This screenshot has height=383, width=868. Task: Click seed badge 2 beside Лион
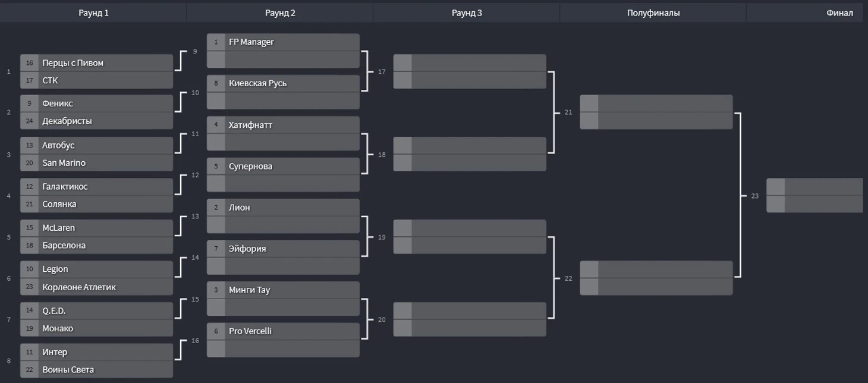pyautogui.click(x=216, y=208)
